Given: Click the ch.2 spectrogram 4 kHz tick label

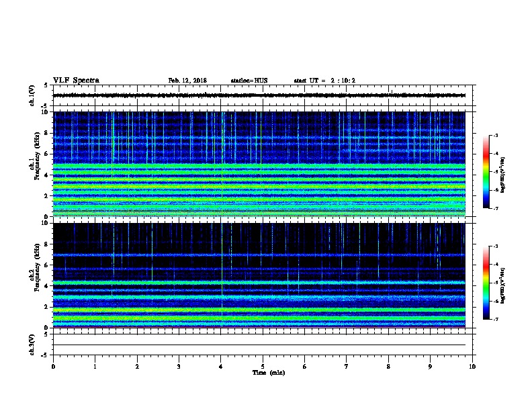Looking at the screenshot, I should (x=46, y=286).
